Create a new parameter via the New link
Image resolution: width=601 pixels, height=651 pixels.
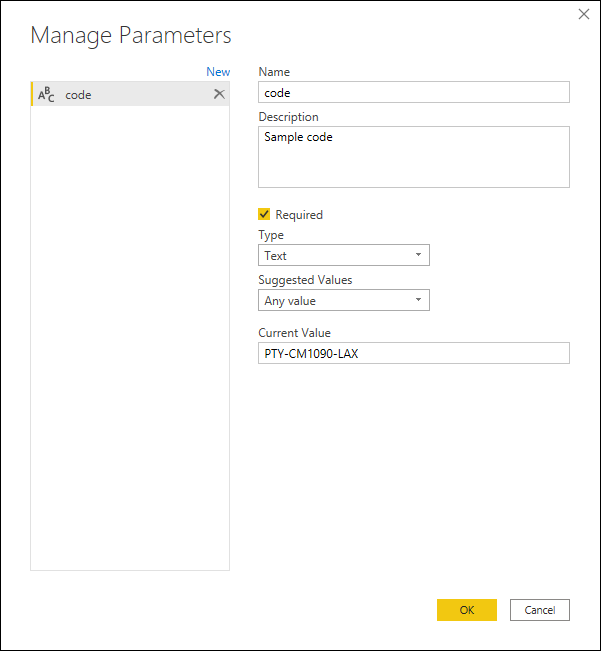point(218,72)
